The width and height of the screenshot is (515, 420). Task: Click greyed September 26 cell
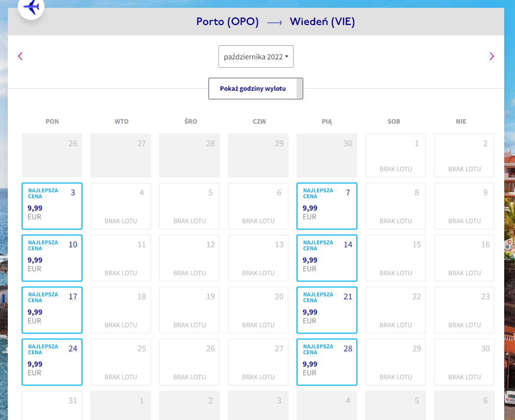(x=52, y=156)
